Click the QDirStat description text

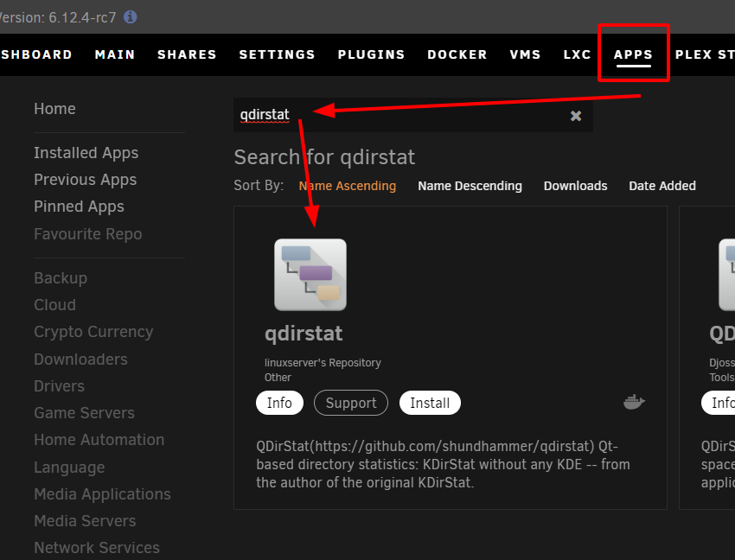[x=443, y=464]
